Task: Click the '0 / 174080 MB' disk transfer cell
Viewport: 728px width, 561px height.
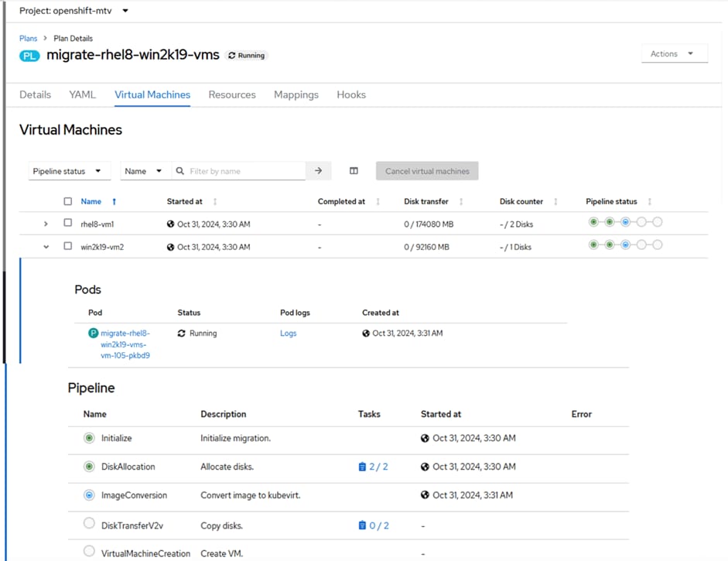Action: [429, 224]
